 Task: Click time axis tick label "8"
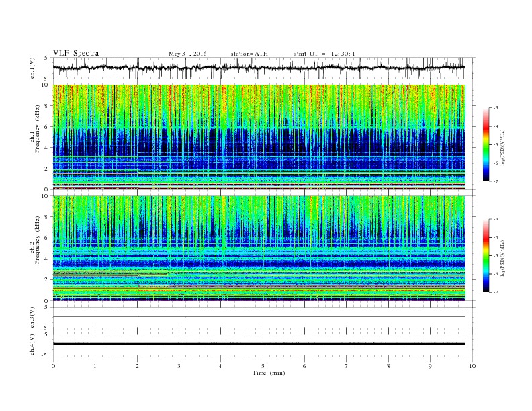pos(388,366)
